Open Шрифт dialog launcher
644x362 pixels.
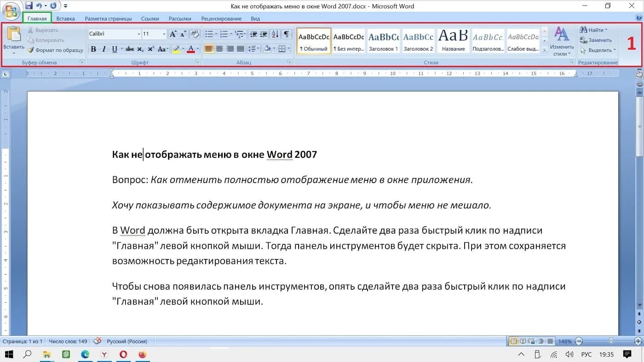pyautogui.click(x=197, y=62)
